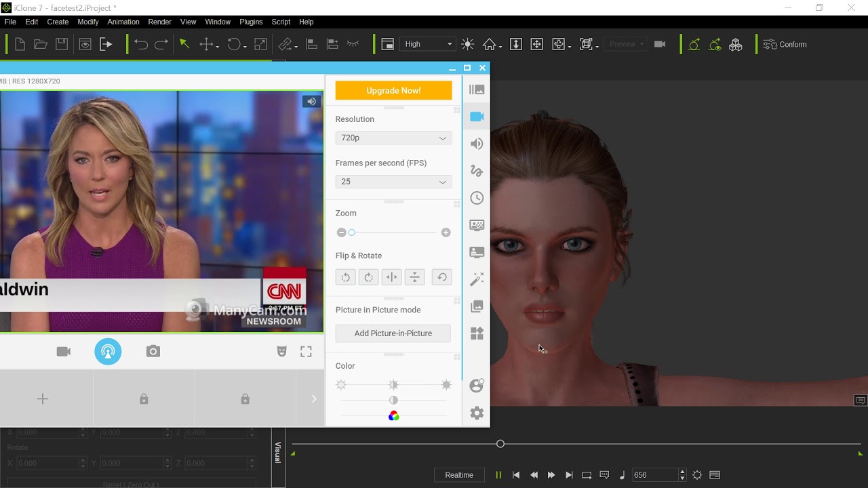The height and width of the screenshot is (488, 868).
Task: Save project using the floppy disk icon
Action: (x=62, y=44)
